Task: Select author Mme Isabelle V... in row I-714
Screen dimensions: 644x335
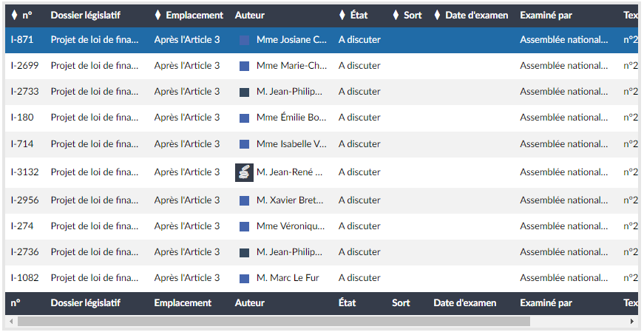Action: click(291, 144)
